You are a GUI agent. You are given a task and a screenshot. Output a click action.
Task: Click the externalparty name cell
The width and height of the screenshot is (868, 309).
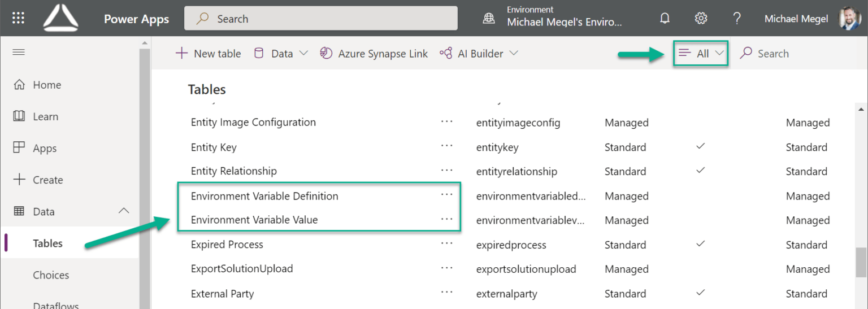point(507,294)
